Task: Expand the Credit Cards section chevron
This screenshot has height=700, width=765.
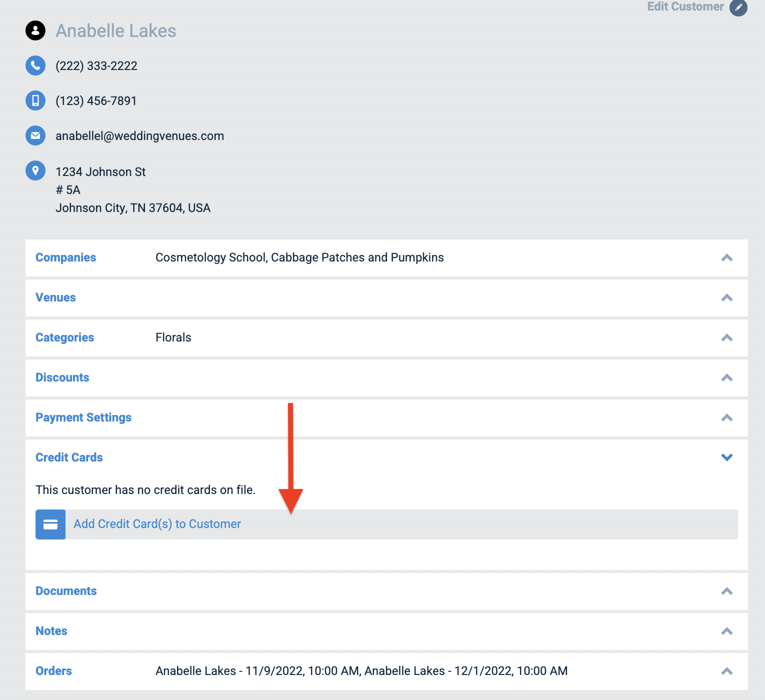Action: [x=727, y=457]
